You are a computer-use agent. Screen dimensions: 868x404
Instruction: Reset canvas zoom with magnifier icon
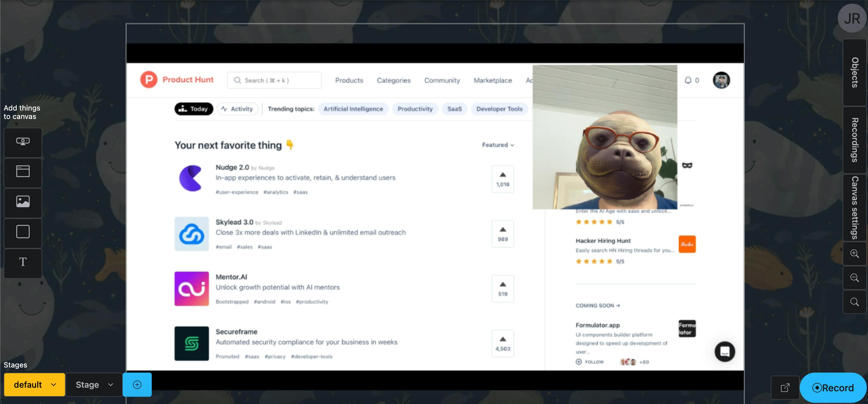click(x=854, y=302)
